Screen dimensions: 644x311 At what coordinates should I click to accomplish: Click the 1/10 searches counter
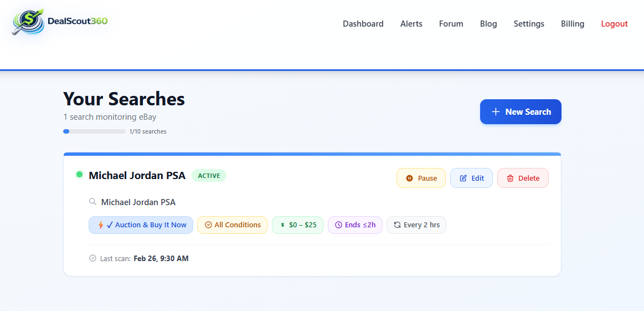pos(148,131)
